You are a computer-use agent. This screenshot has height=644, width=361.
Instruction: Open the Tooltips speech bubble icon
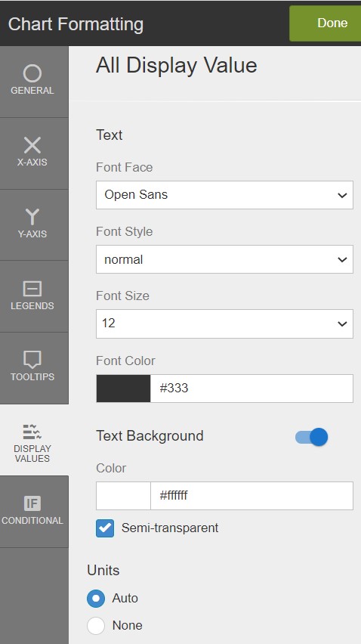[32, 360]
